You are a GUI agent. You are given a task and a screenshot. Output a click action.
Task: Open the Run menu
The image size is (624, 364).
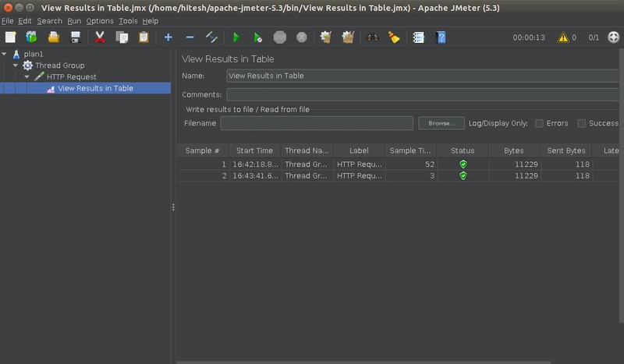[74, 21]
